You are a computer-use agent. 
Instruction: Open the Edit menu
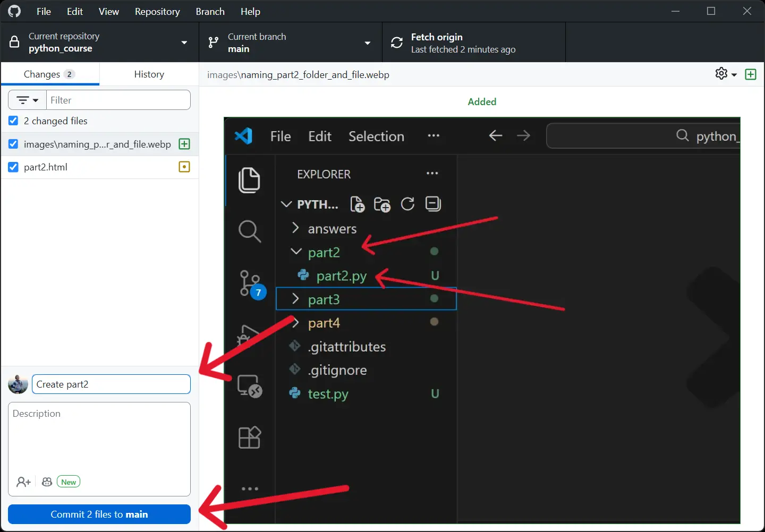point(75,11)
